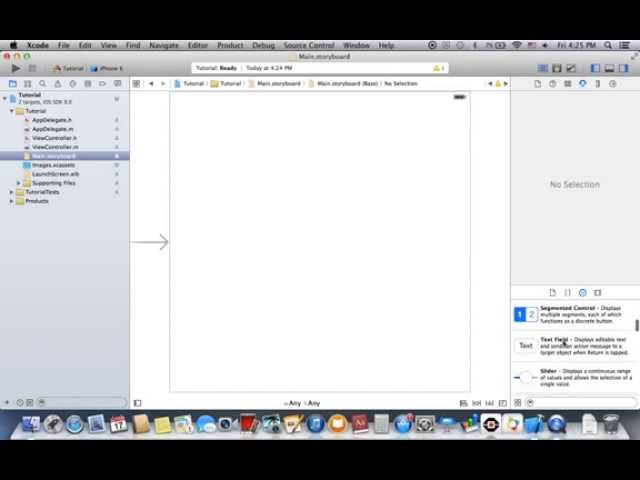Screen dimensions: 640x480
Task: Open the Project navigator tab
Action: click(x=13, y=84)
